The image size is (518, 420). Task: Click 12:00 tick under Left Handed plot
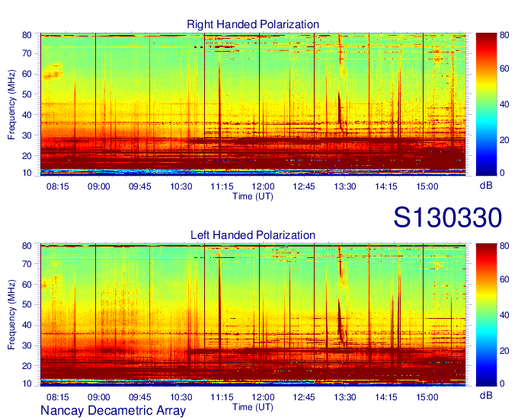tap(263, 397)
